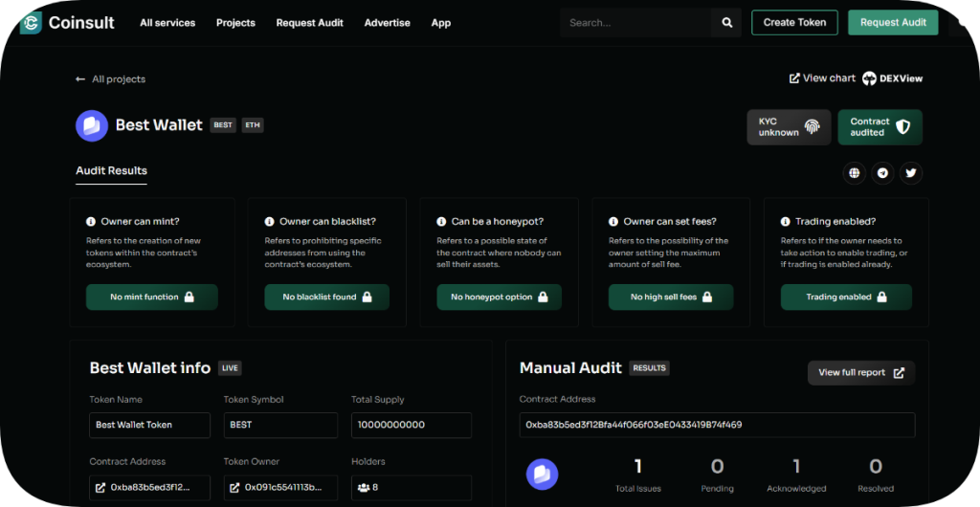Open the DEXView logo link

pyautogui.click(x=893, y=78)
